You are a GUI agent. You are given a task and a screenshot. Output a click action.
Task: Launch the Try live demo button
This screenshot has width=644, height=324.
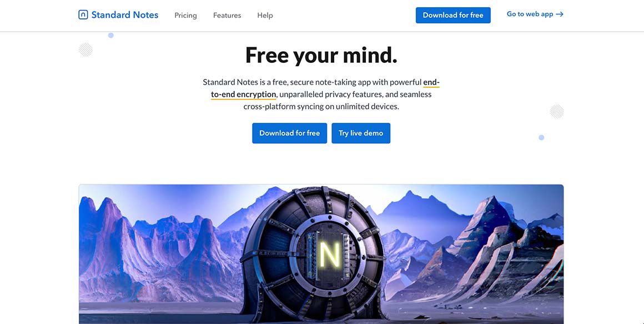click(x=361, y=133)
